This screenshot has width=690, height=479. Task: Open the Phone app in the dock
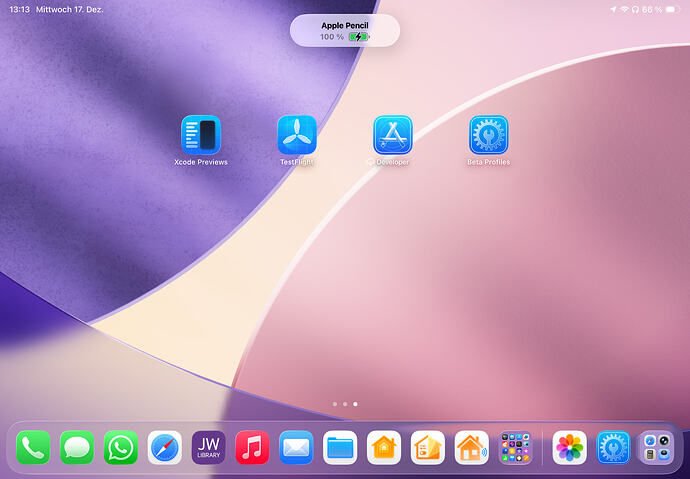pos(33,447)
